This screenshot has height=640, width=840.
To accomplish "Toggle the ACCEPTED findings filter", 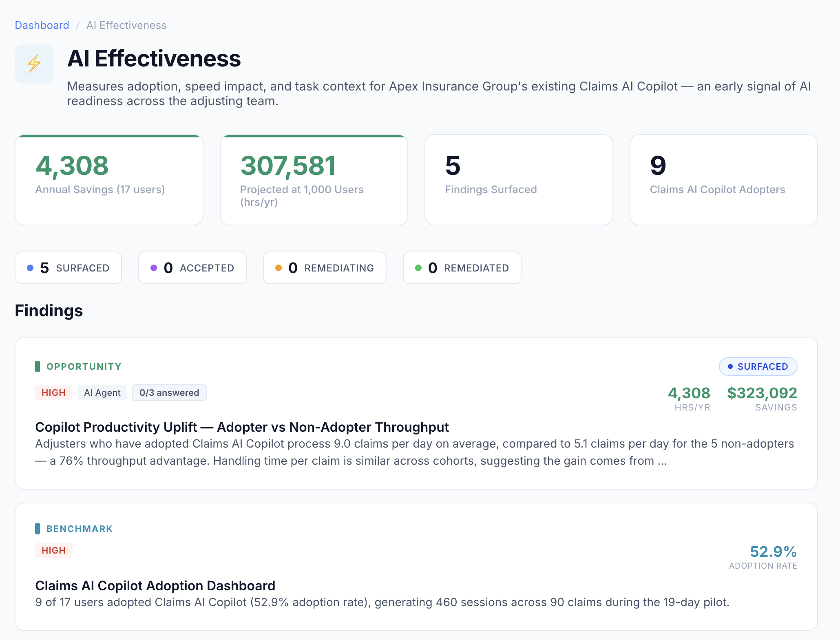I will [192, 268].
